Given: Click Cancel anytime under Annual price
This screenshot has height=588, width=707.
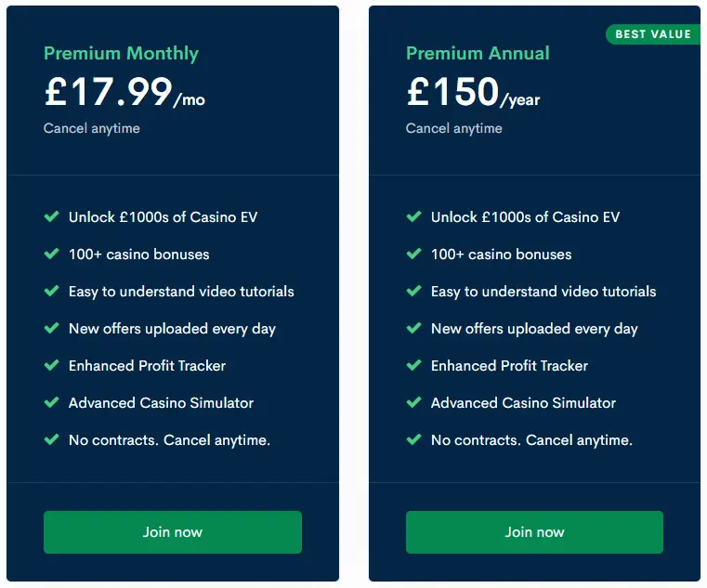Looking at the screenshot, I should pos(454,128).
